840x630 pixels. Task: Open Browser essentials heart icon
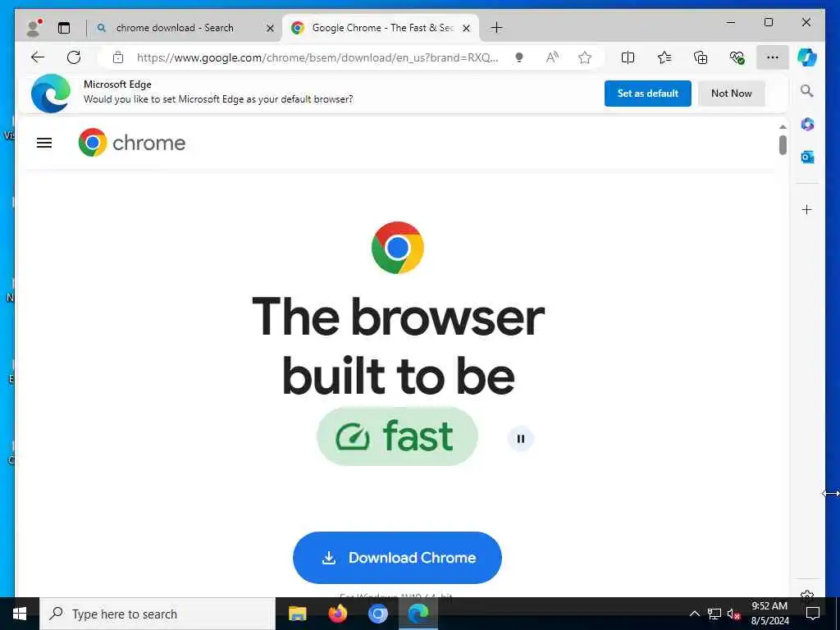[737, 57]
